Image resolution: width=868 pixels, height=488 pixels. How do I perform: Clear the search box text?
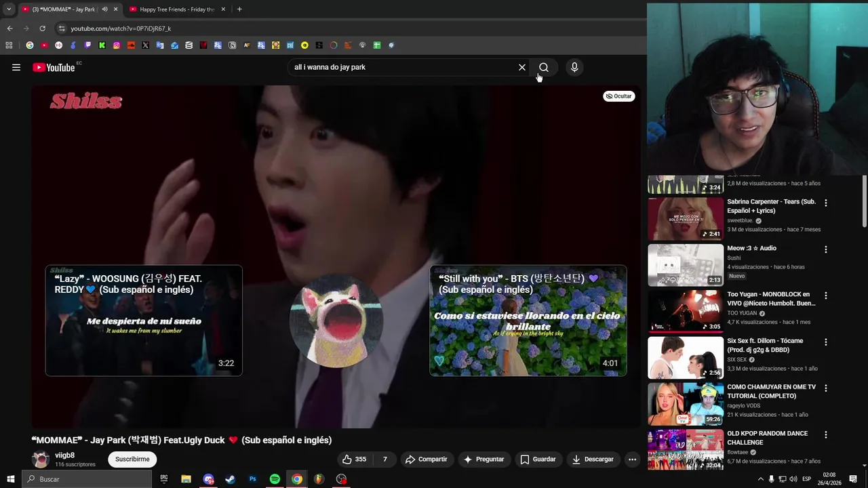tap(522, 67)
